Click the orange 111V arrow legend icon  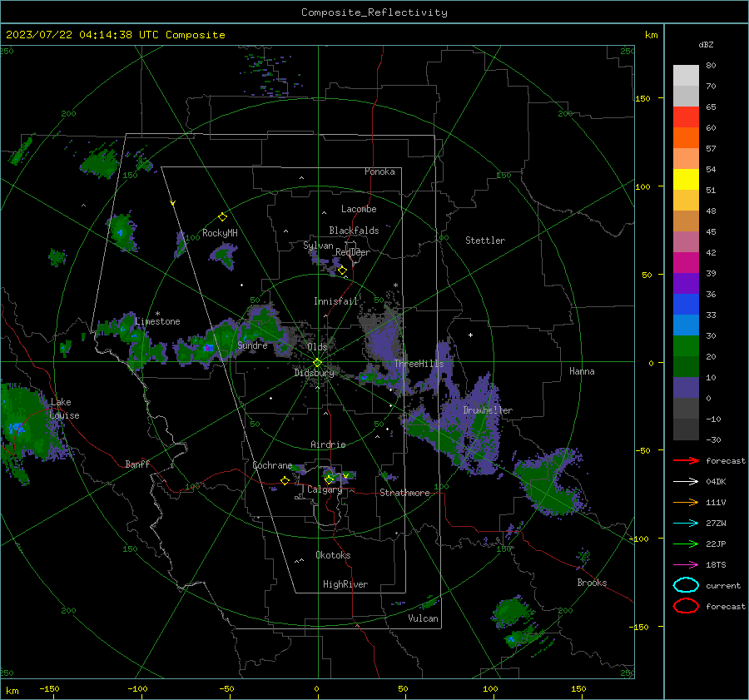point(686,502)
